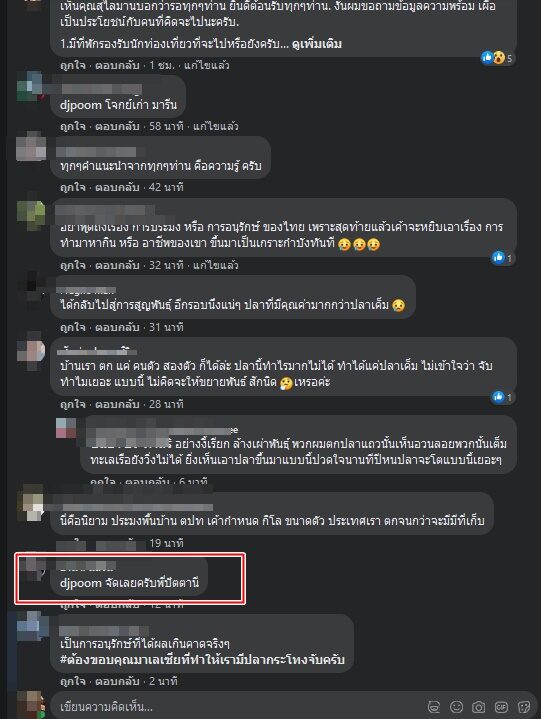View like and wow reactions count 5
Screen dimensions: 541x719
[x=497, y=57]
